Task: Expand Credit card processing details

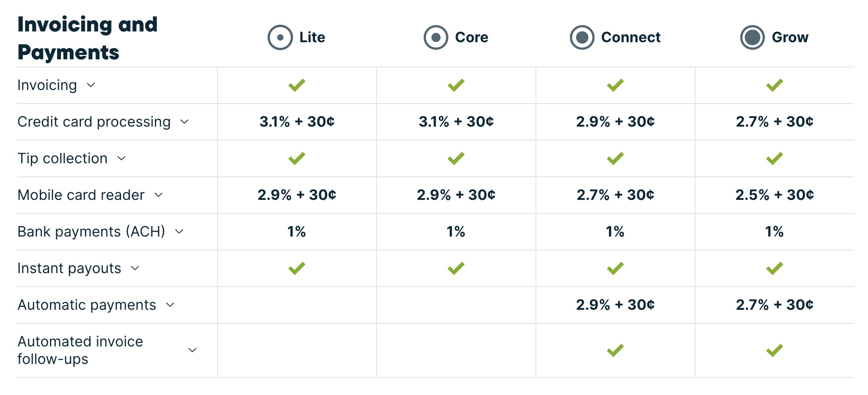Action: pos(184,122)
